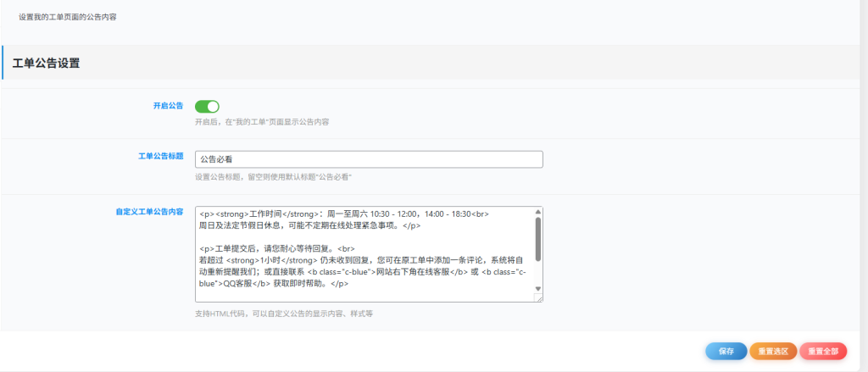Click the hint text below the 开启公告 switch

tap(262, 122)
